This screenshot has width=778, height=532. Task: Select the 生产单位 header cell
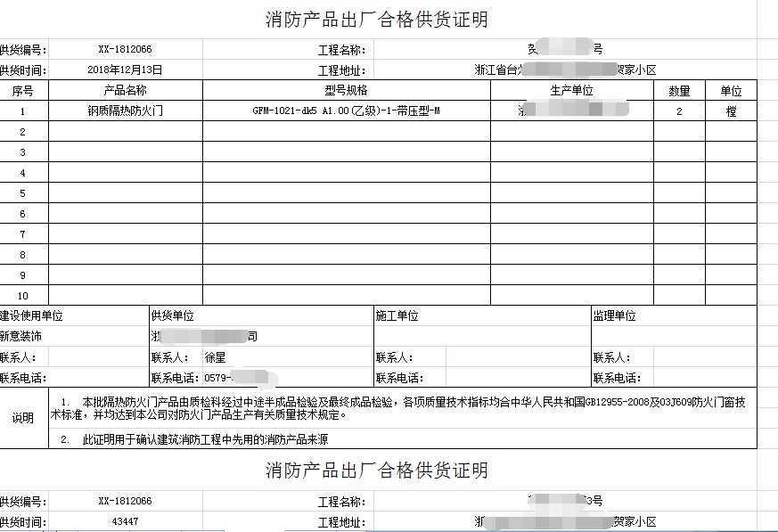(x=571, y=91)
